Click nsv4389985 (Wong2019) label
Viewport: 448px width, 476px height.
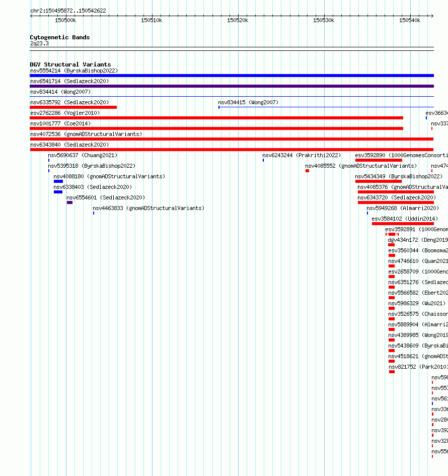click(x=418, y=335)
